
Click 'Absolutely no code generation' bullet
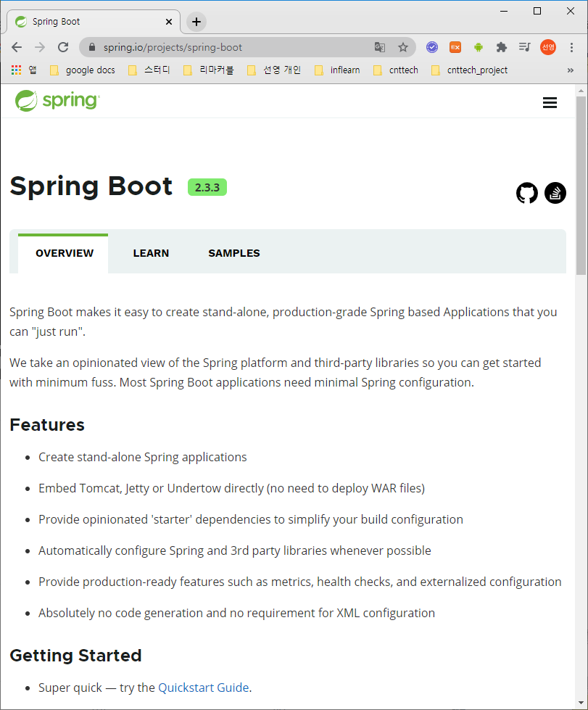pos(237,613)
